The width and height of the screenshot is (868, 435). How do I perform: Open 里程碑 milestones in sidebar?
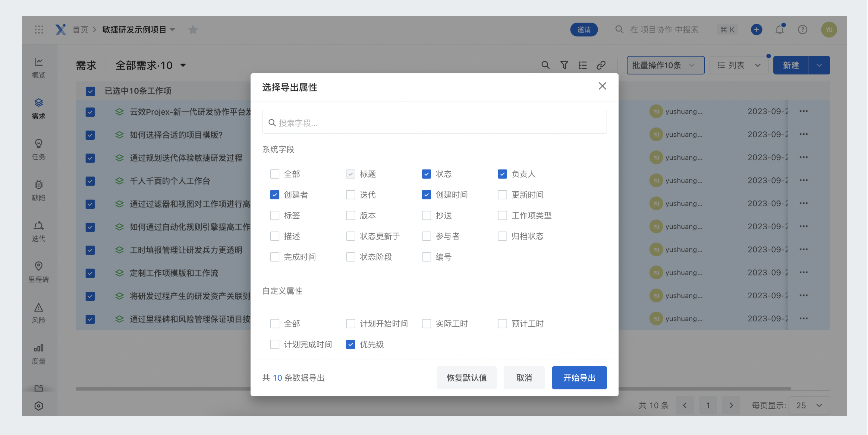point(39,272)
